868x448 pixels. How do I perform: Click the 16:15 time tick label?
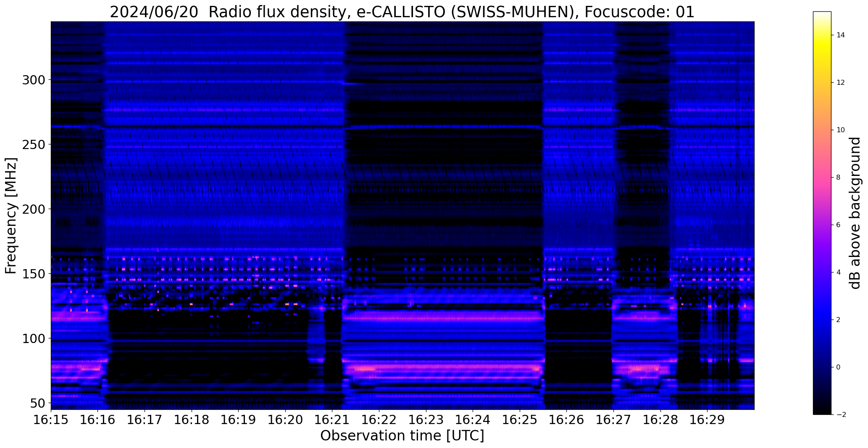[x=51, y=420]
